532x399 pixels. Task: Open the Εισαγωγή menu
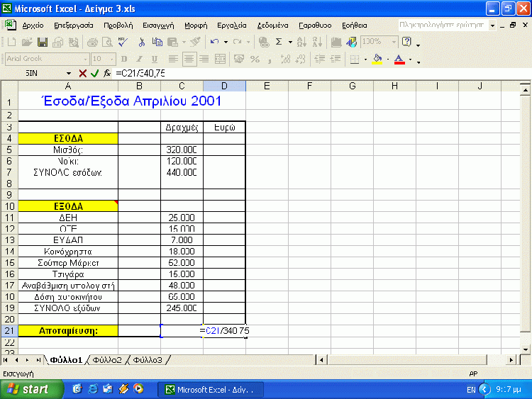(158, 26)
